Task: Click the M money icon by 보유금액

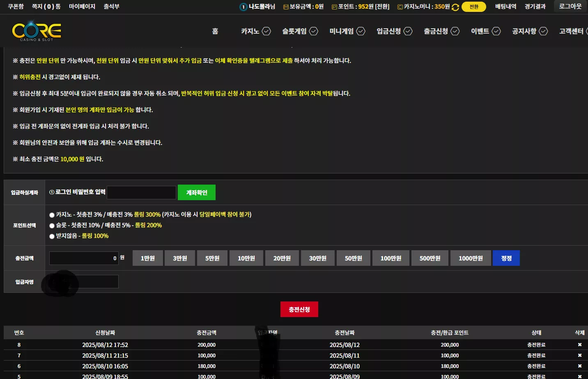Action: (x=286, y=7)
